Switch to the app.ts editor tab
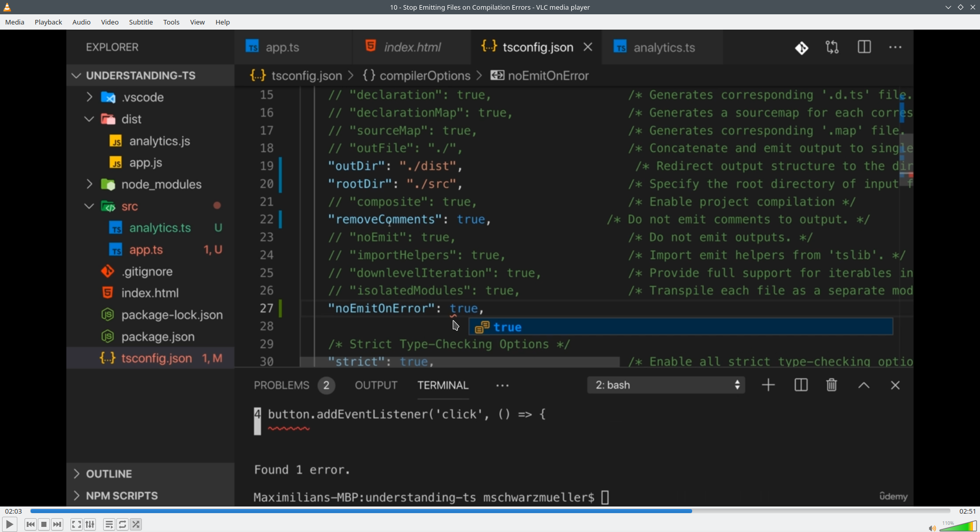The image size is (980, 532). [x=293, y=47]
